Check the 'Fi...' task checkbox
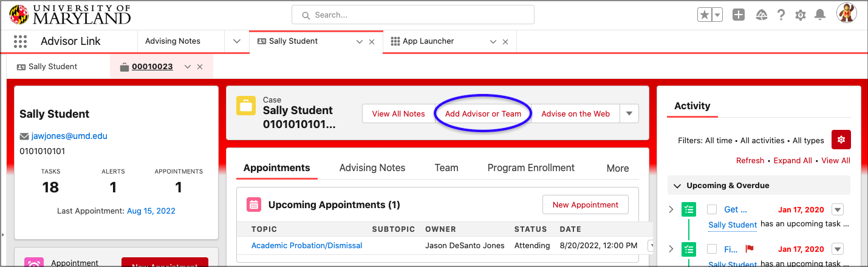Viewport: 868px width, 267px height. point(712,249)
